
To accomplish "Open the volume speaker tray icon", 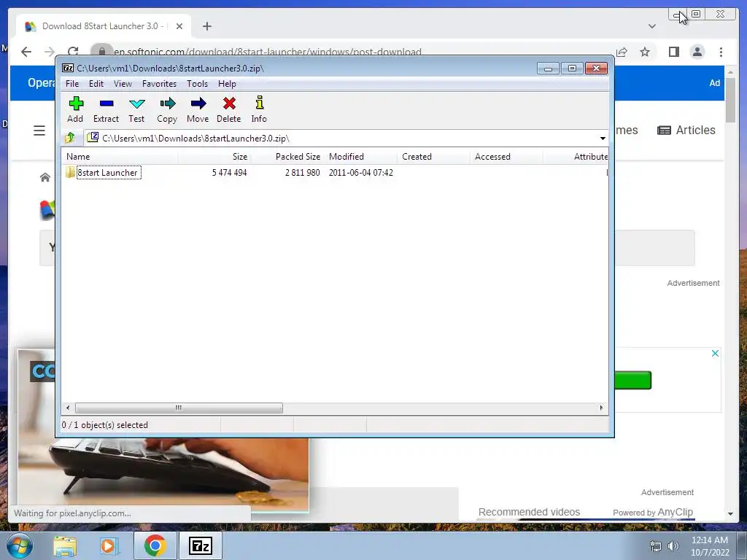I will point(673,546).
